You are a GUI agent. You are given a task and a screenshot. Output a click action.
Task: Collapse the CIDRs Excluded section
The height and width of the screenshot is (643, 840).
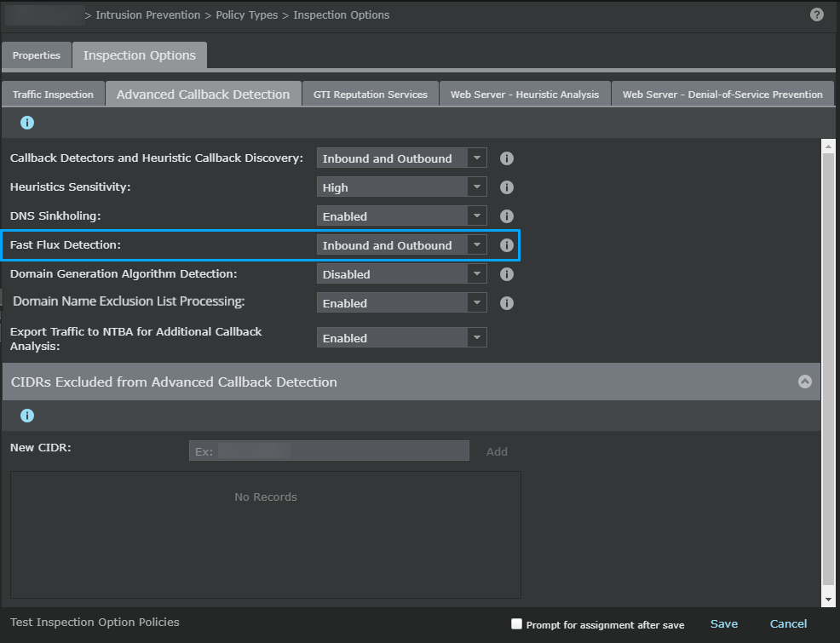(x=804, y=382)
